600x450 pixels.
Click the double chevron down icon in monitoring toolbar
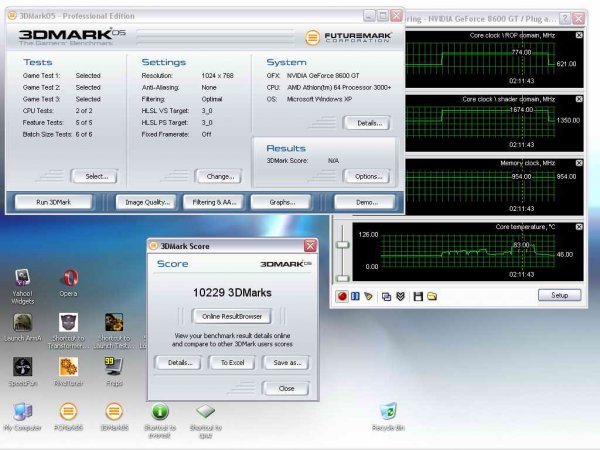[x=400, y=297]
